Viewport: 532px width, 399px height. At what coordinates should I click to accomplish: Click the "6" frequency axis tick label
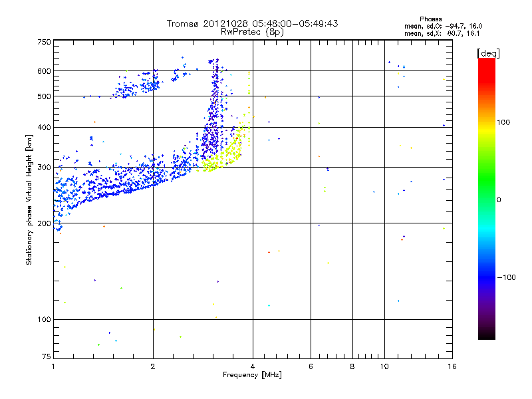point(311,366)
